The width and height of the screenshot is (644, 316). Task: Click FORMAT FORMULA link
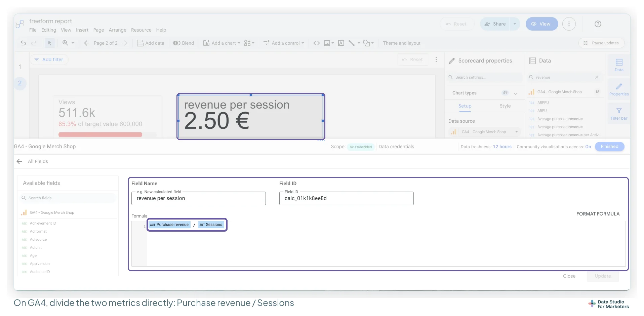(x=598, y=214)
